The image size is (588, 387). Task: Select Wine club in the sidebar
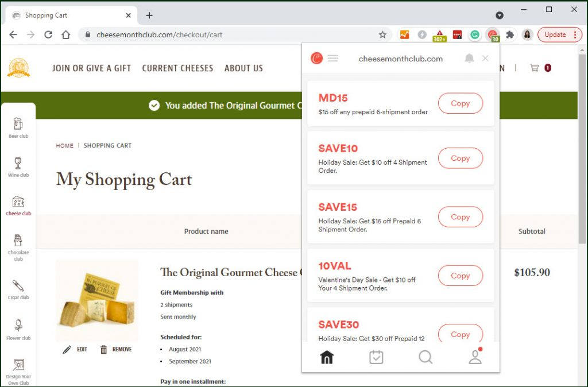[x=18, y=167]
